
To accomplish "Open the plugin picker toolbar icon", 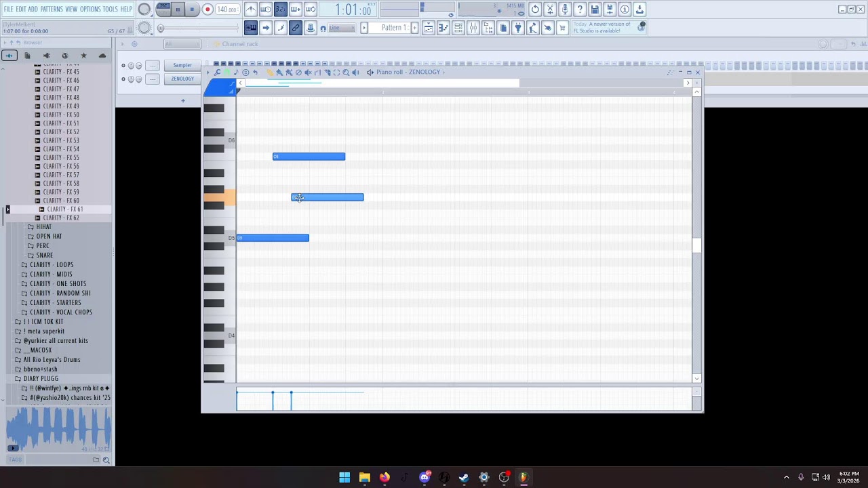I will click(x=517, y=28).
